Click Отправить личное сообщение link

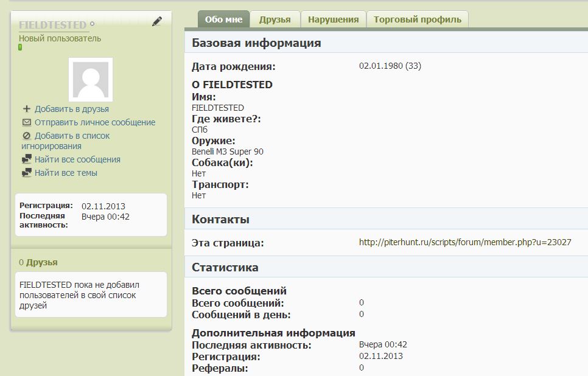94,122
